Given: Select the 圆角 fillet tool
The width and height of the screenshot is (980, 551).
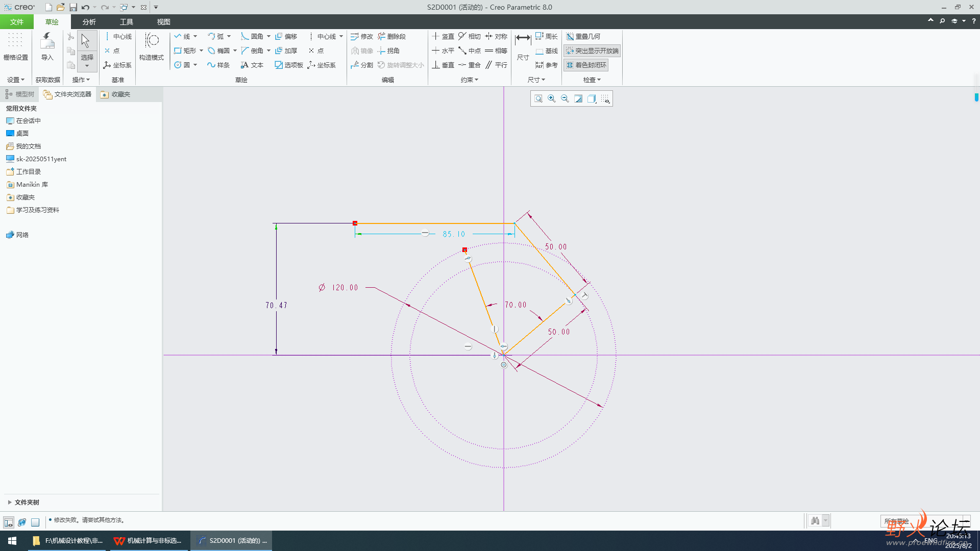Looking at the screenshot, I should coord(252,36).
